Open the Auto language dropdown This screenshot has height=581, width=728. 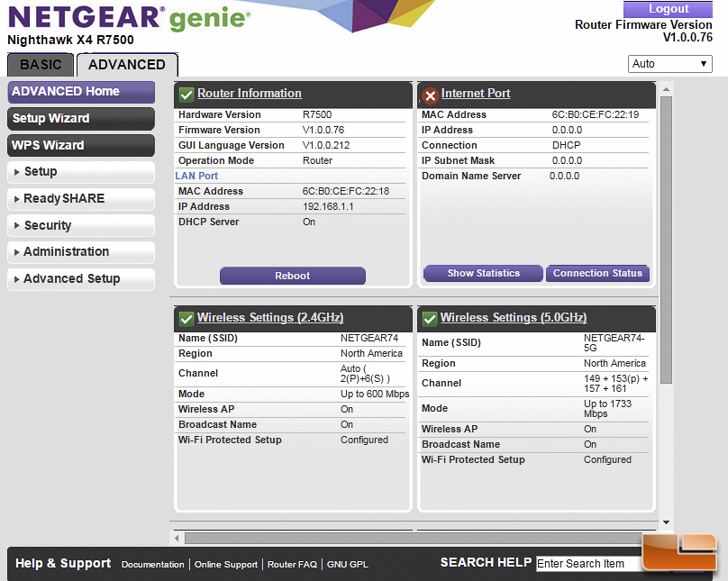(670, 64)
